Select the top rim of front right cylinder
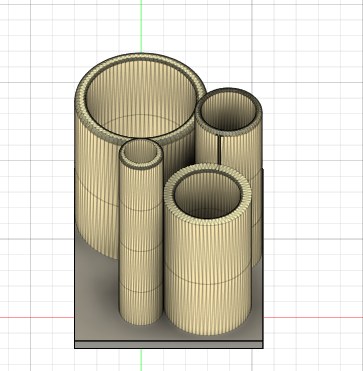 [x=207, y=222]
